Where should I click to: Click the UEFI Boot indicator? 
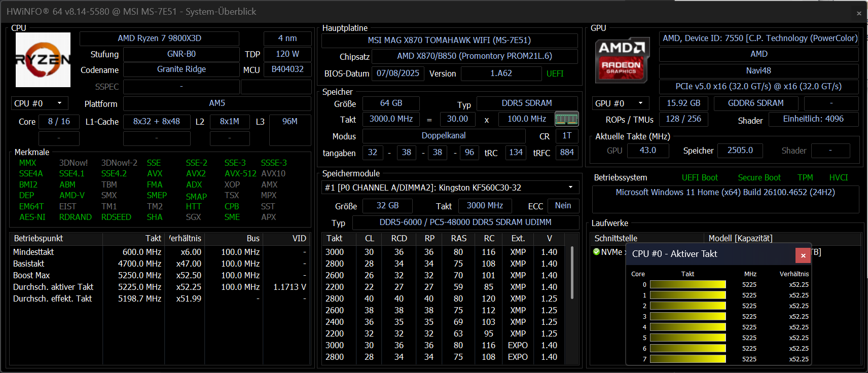click(x=700, y=178)
